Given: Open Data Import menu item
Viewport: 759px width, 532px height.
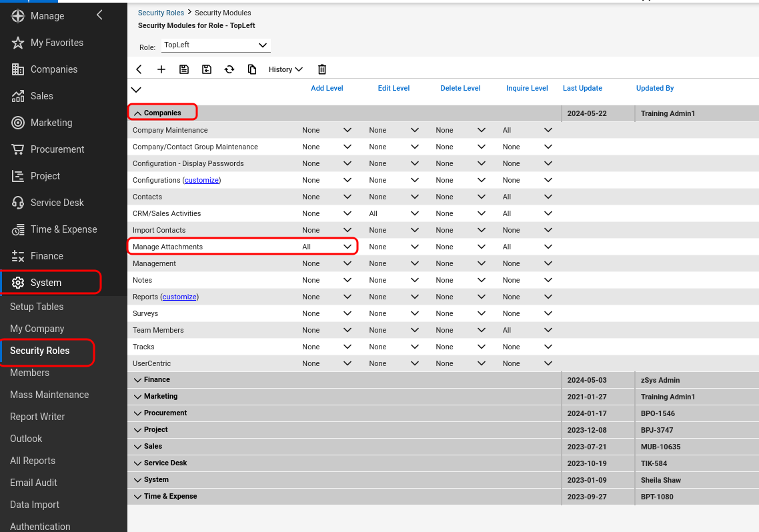Looking at the screenshot, I should (x=35, y=505).
